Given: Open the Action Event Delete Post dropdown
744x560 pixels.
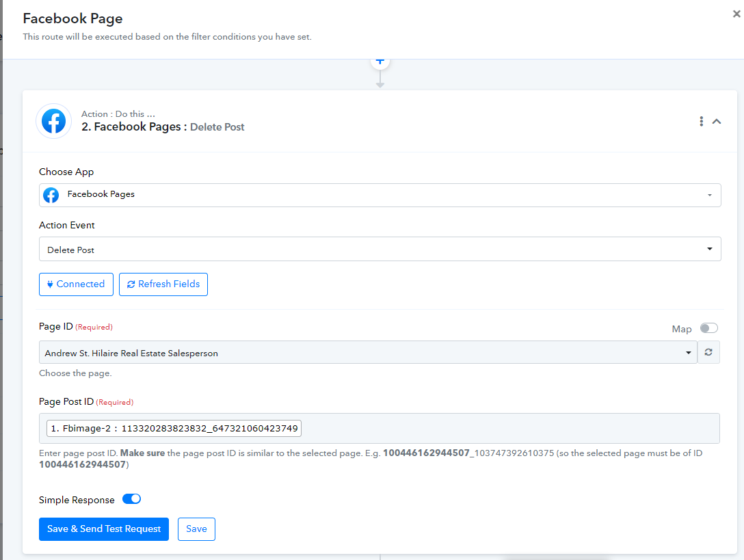Looking at the screenshot, I should click(x=380, y=249).
